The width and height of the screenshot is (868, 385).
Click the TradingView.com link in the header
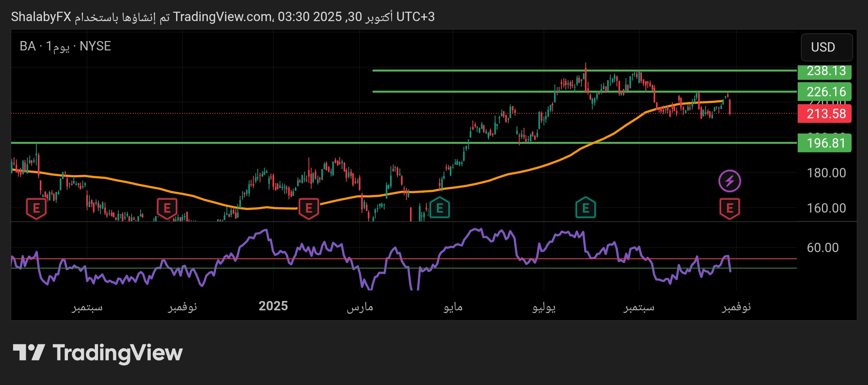[x=223, y=17]
